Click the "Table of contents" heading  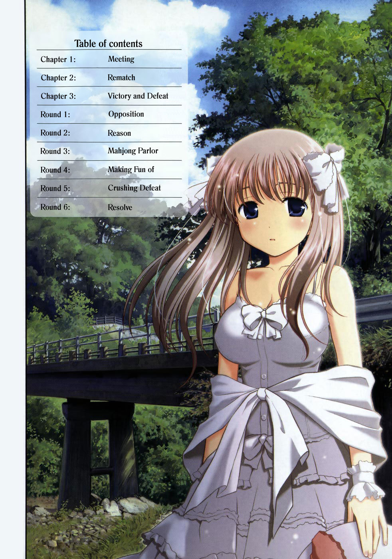tap(108, 44)
